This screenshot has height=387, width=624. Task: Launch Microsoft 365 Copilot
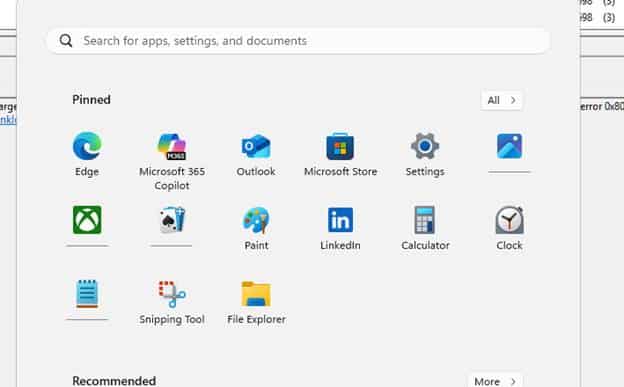(x=172, y=161)
